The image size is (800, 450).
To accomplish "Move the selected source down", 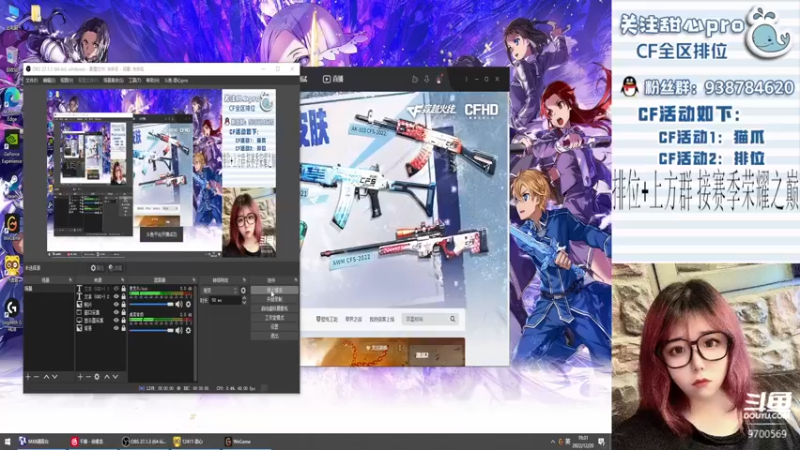I will [115, 377].
